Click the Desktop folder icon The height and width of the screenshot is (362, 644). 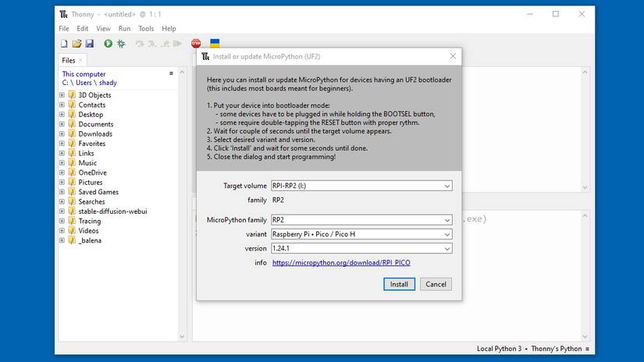click(72, 114)
